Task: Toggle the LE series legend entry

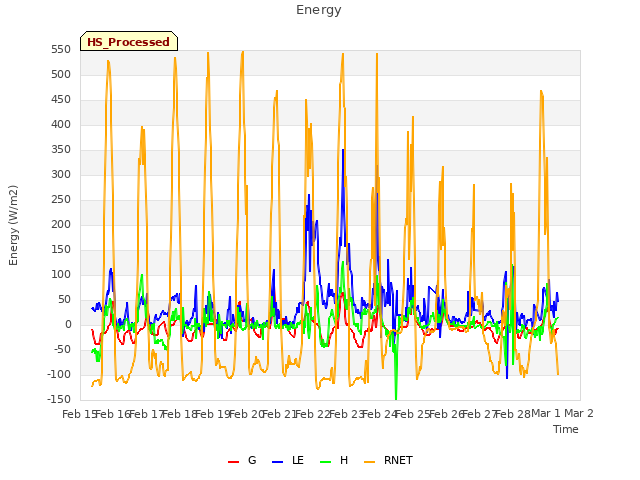Action: point(287,460)
